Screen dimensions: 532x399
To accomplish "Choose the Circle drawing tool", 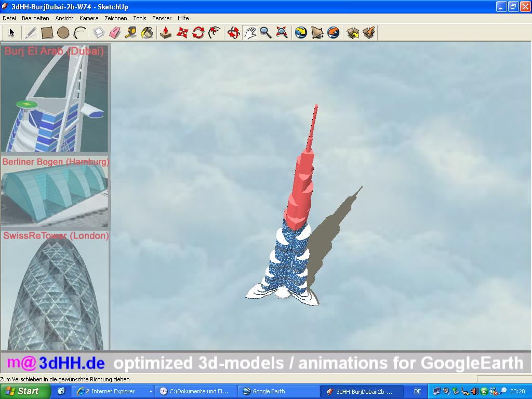I will coord(63,33).
